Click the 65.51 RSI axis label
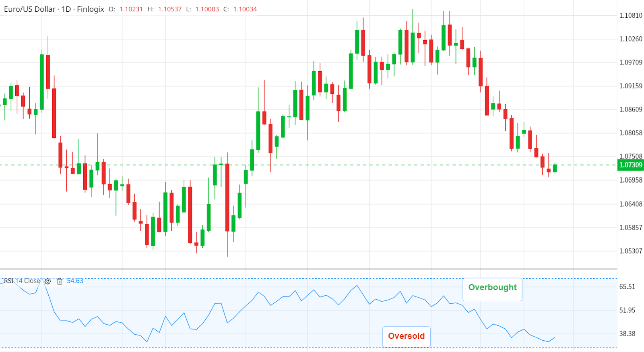The height and width of the screenshot is (352, 644). 627,287
